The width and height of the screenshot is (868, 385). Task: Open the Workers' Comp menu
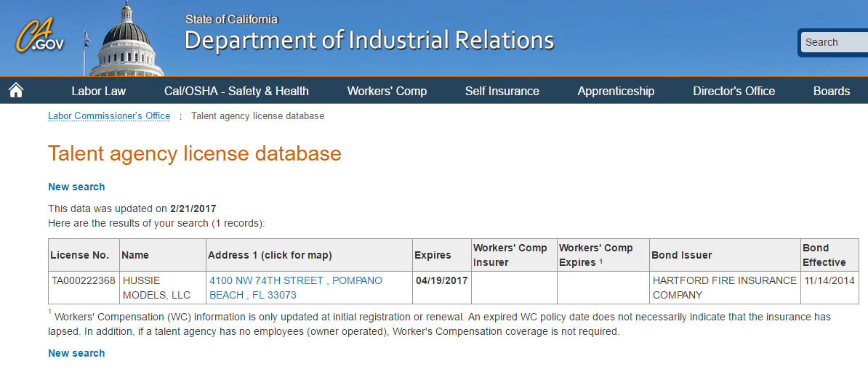387,92
